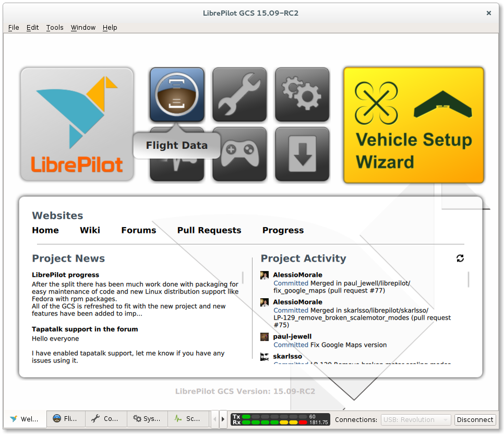Open the Progress website link
The image size is (504, 434).
coord(283,230)
